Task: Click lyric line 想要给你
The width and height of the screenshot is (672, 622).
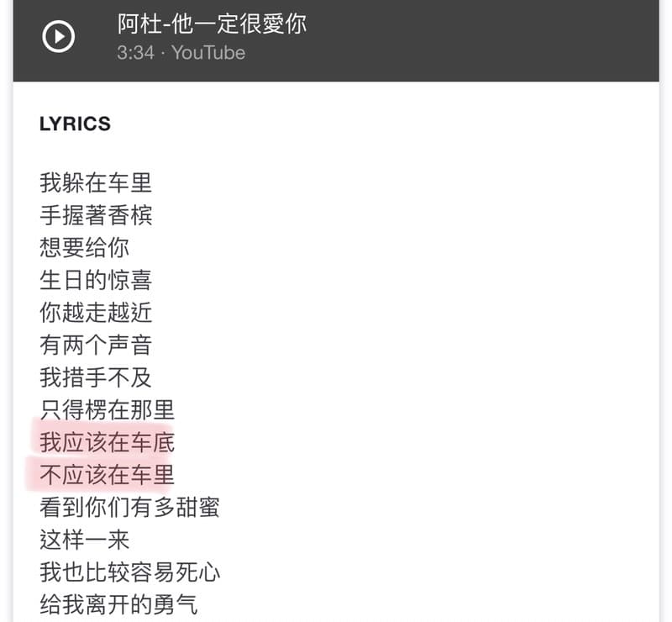Action: click(x=85, y=247)
